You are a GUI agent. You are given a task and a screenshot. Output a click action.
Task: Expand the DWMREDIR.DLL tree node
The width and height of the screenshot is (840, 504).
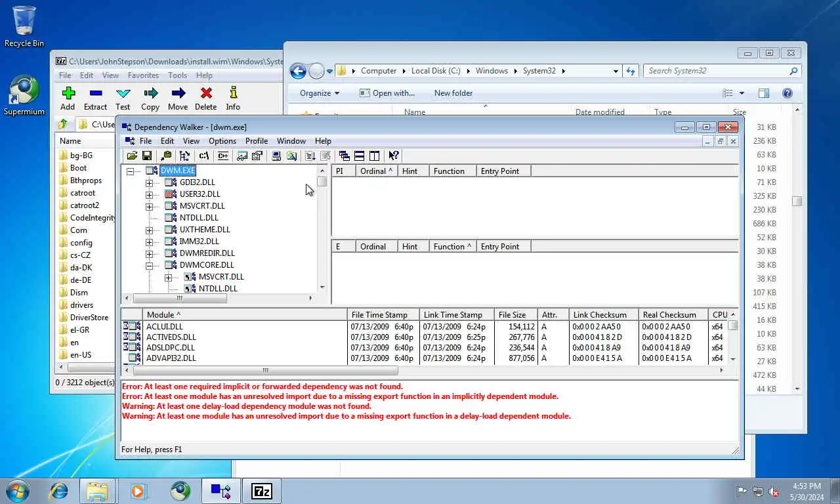point(149,253)
